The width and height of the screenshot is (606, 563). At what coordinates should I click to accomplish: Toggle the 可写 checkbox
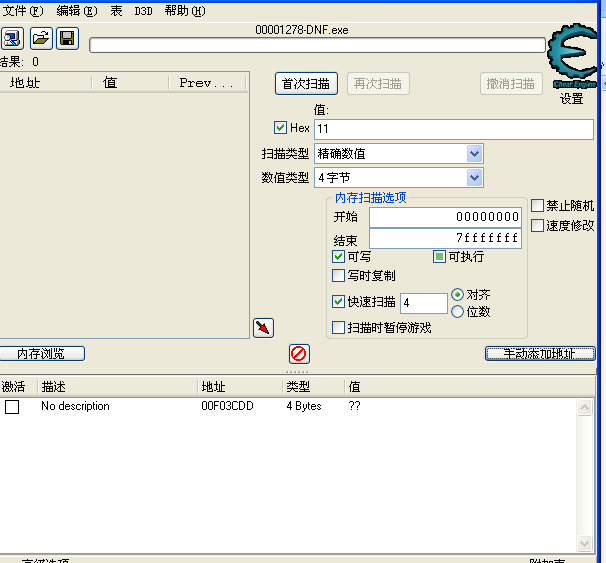[x=338, y=257]
